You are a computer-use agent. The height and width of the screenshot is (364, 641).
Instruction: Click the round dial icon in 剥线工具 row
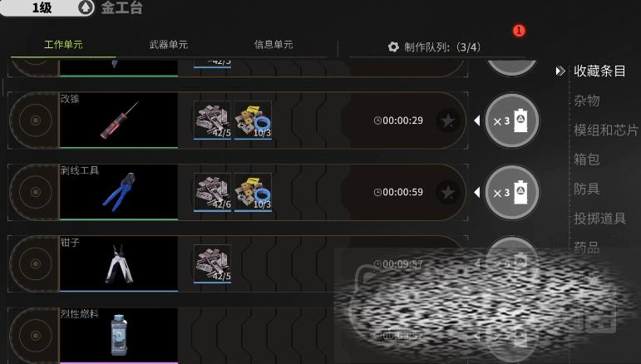(36, 192)
